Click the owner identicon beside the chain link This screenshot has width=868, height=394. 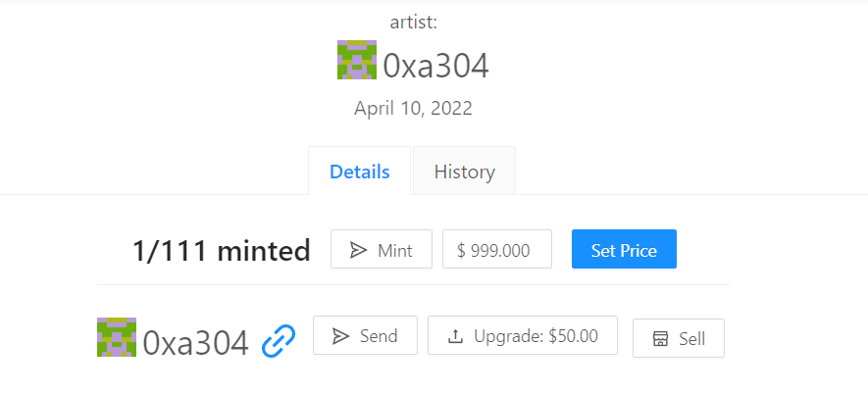117,337
